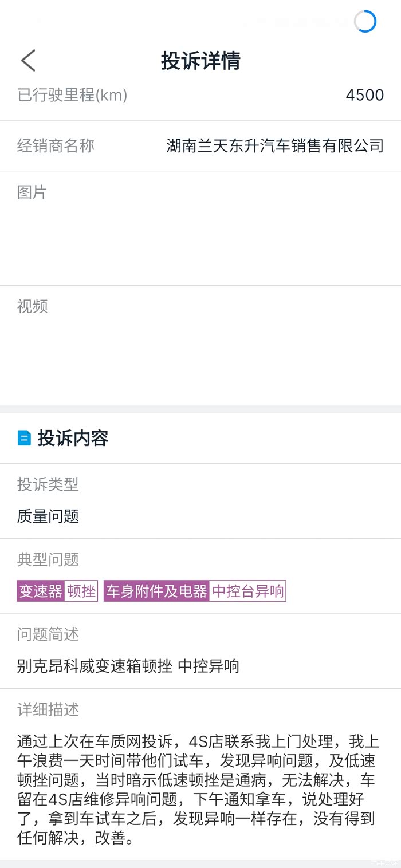The height and width of the screenshot is (868, 401).
Task: Click the 投诉内容 section heading
Action: tap(73, 439)
